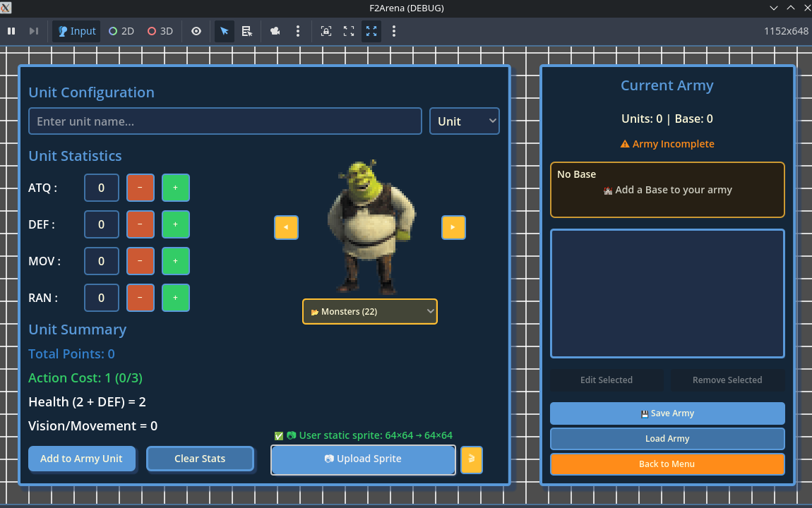Open the Unit type dropdown
Image resolution: width=812 pixels, height=508 pixels.
[465, 121]
